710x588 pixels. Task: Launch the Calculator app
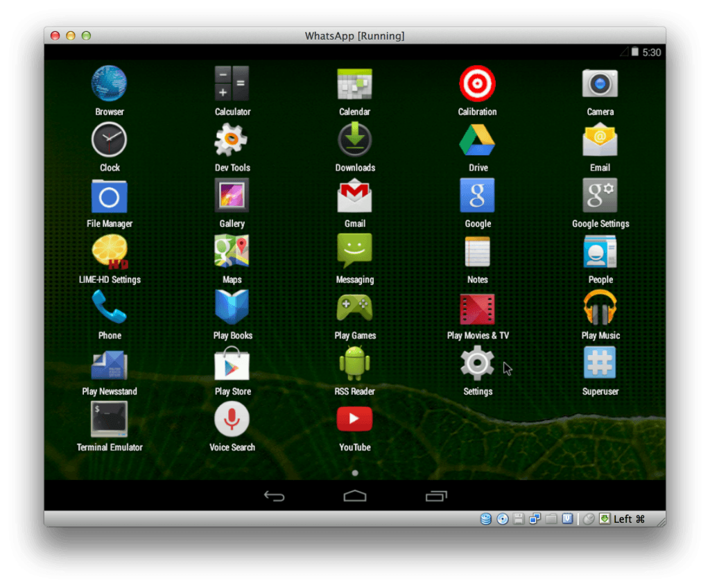(x=232, y=84)
